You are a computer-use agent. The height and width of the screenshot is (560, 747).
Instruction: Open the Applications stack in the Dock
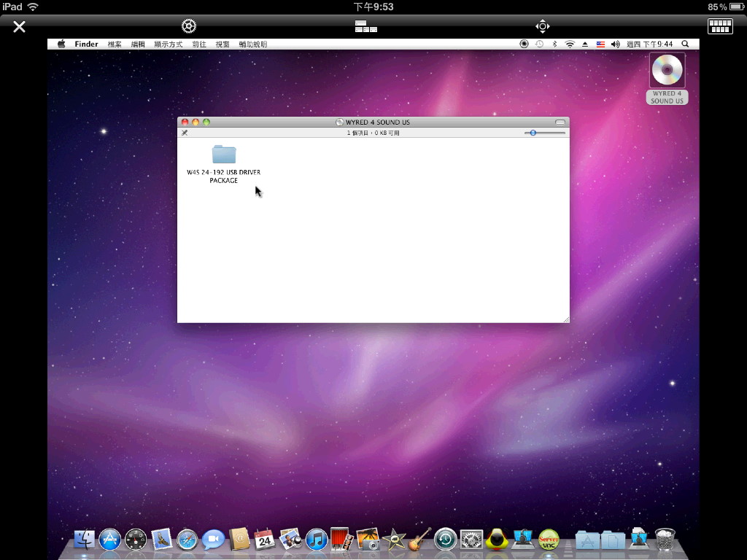click(587, 540)
